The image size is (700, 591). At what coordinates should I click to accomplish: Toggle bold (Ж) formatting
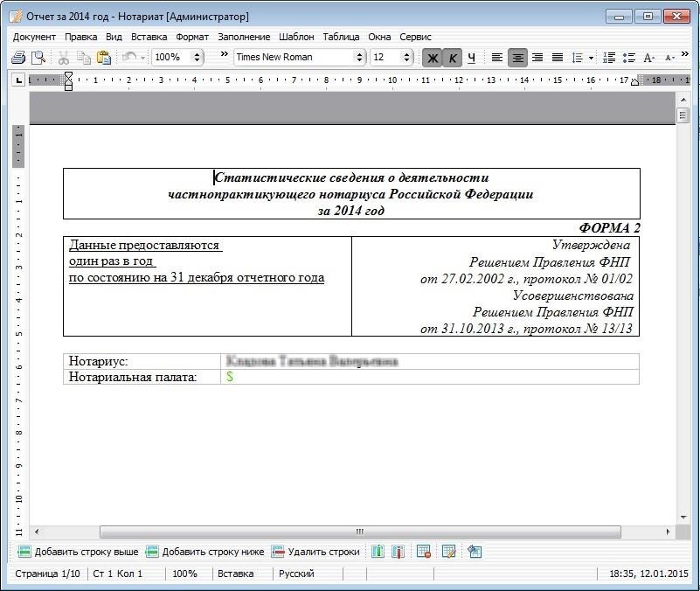[x=432, y=58]
